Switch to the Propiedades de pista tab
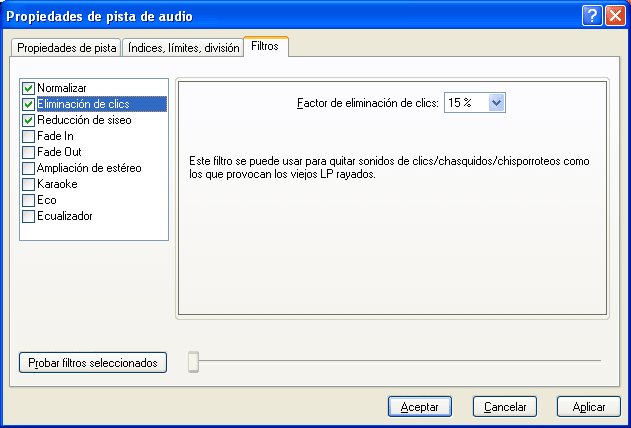The image size is (631, 428). tap(66, 48)
